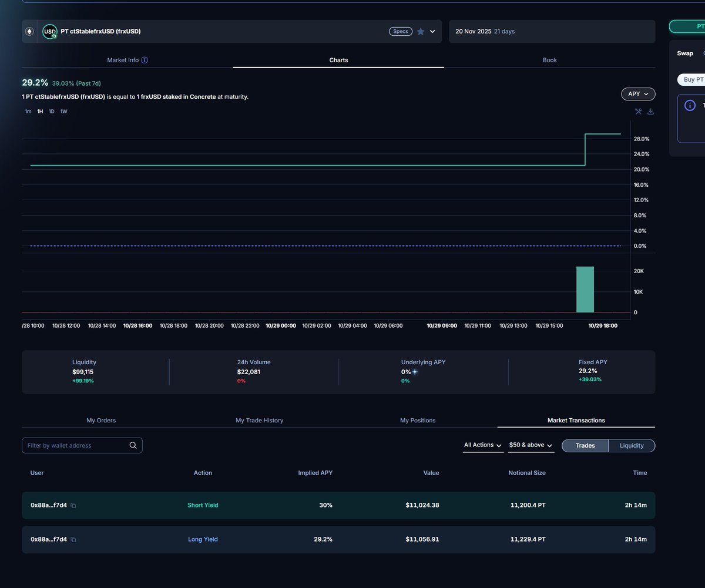
Task: Click the Market Info info icon
Action: tap(145, 60)
